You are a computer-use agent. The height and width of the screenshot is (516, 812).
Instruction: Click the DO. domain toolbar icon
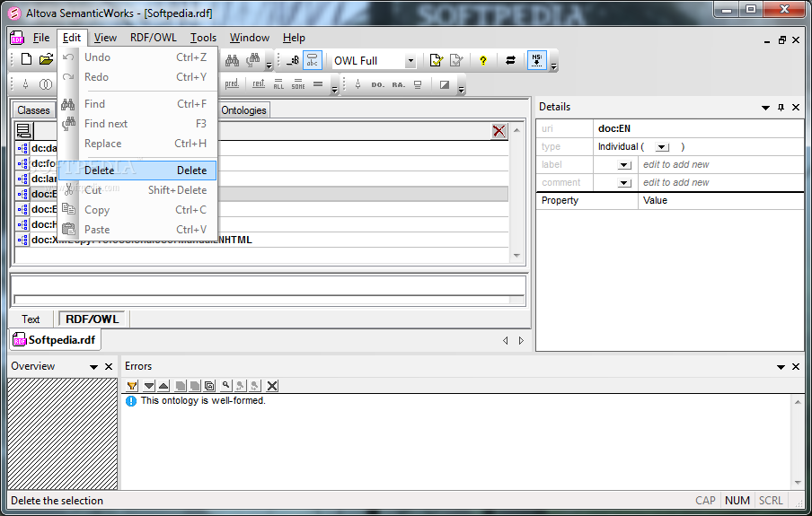(x=377, y=84)
